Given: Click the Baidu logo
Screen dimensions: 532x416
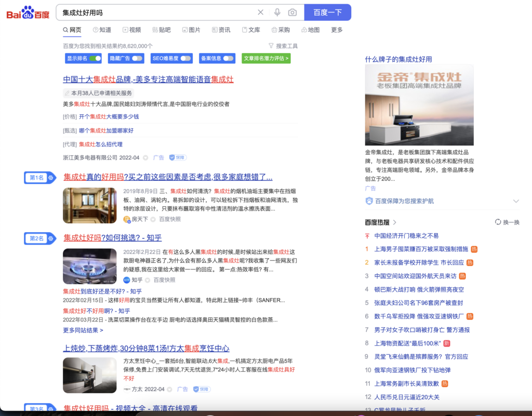Looking at the screenshot, I should click(28, 12).
